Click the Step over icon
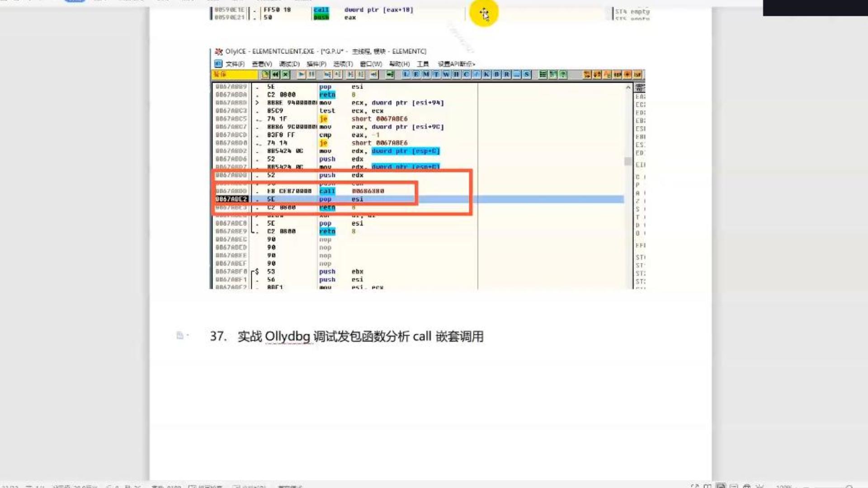This screenshot has height=488, width=868. (x=338, y=75)
